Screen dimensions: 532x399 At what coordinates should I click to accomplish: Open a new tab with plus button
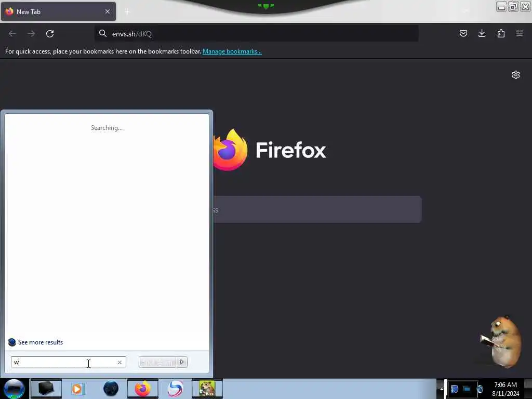tap(127, 11)
